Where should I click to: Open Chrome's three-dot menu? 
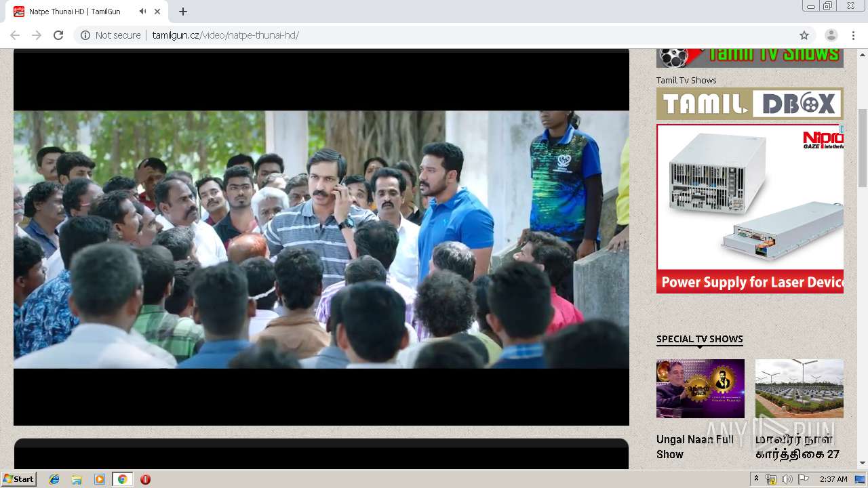coord(853,35)
